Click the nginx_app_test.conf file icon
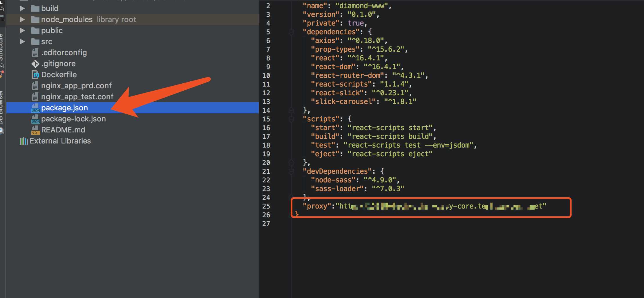Screen dimensions: 644x298 tap(35, 97)
